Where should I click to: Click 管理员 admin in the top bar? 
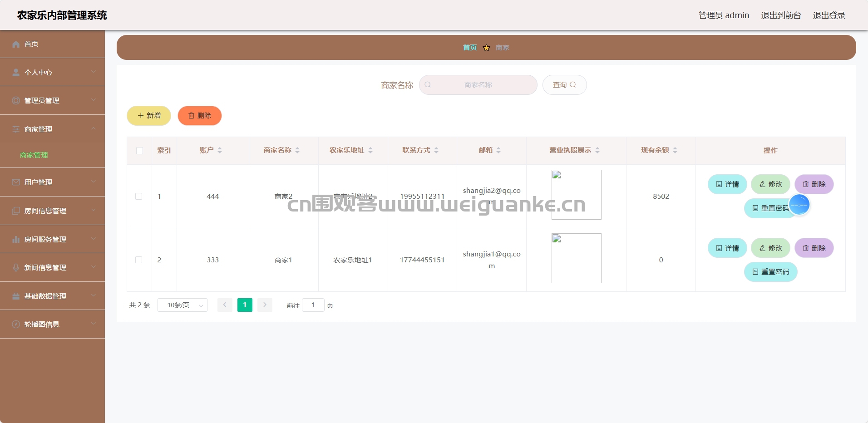pyautogui.click(x=724, y=15)
